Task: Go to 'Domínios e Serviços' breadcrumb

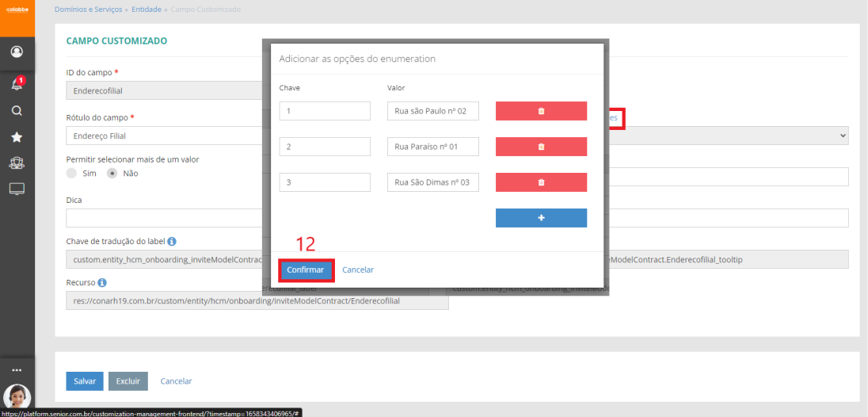Action: (x=88, y=10)
